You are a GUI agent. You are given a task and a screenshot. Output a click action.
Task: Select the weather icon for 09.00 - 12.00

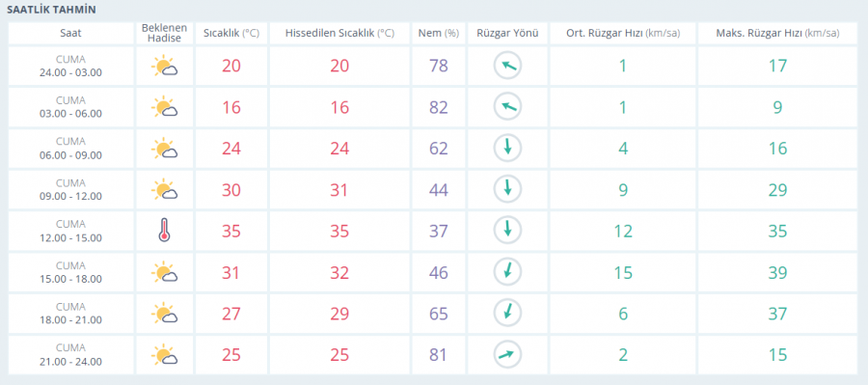[164, 189]
